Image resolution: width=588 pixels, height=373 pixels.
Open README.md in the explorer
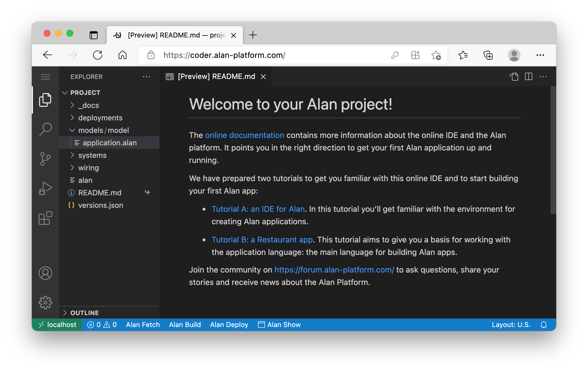tap(109, 193)
